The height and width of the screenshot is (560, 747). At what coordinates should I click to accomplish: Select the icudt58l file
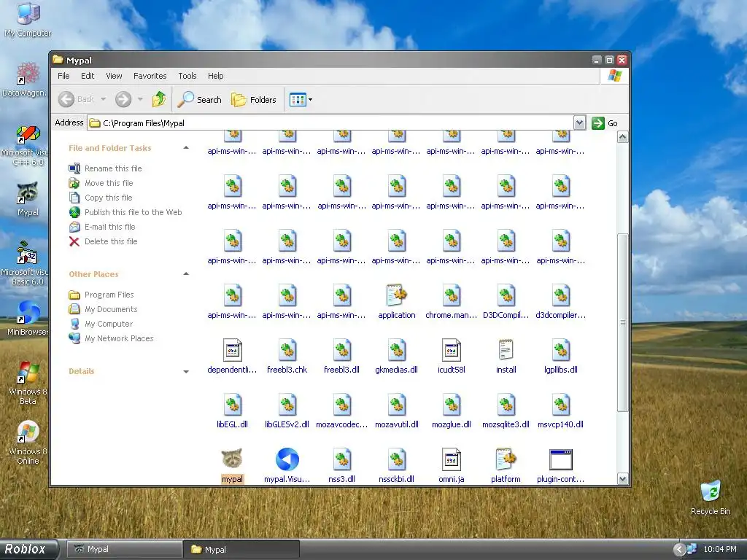coord(451,356)
